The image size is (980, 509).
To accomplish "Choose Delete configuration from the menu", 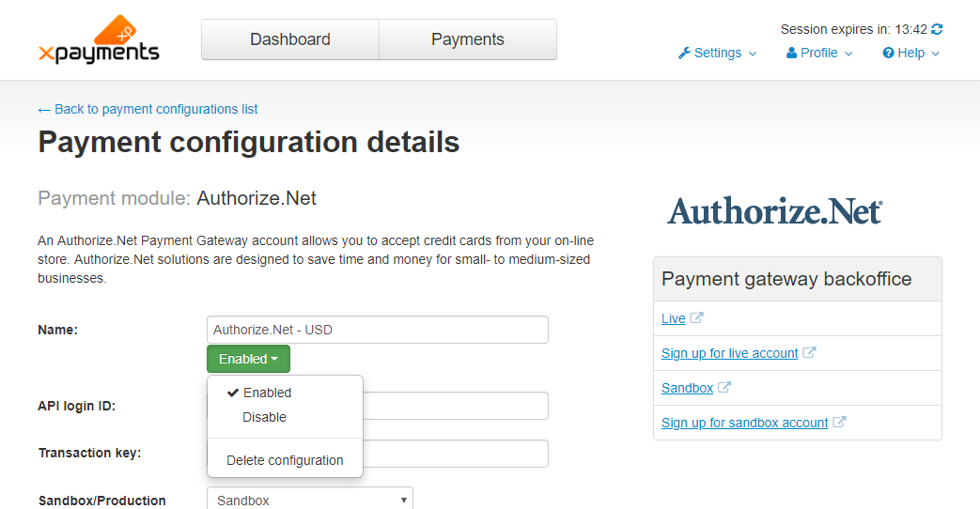I will 285,460.
